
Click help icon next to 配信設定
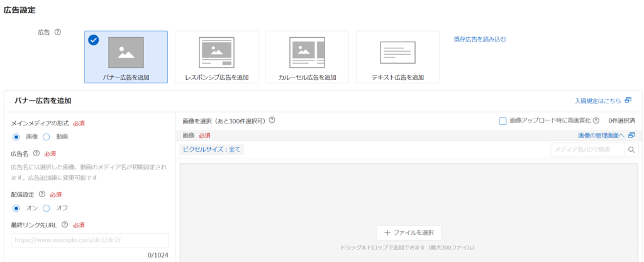[42, 194]
